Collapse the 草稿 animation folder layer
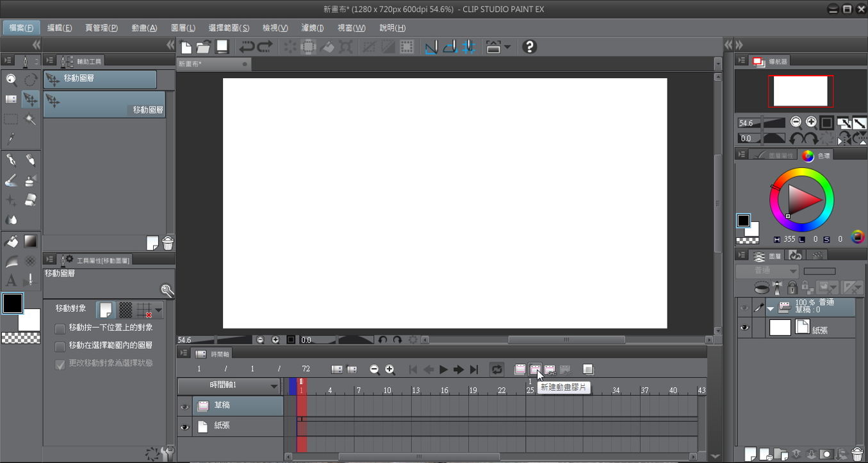This screenshot has width=868, height=463. pos(771,308)
